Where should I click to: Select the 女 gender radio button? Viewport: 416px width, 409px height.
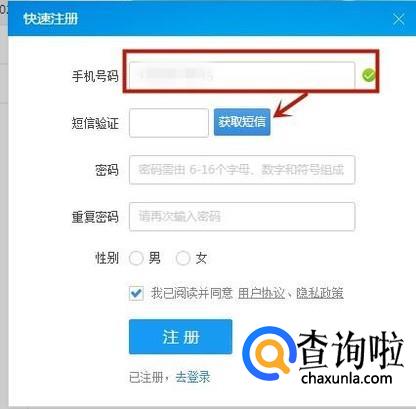[x=183, y=258]
